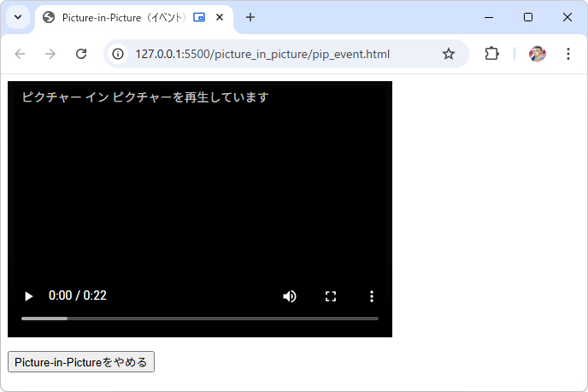Close the Picture-in-Picture tab

click(x=220, y=17)
